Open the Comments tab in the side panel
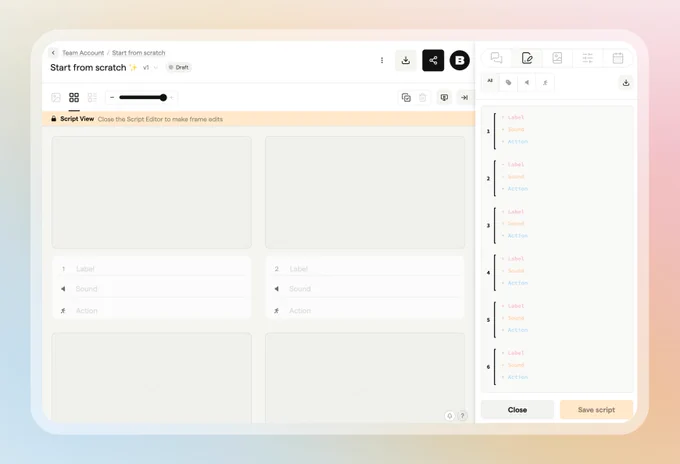Image resolution: width=680 pixels, height=464 pixels. pyautogui.click(x=497, y=58)
